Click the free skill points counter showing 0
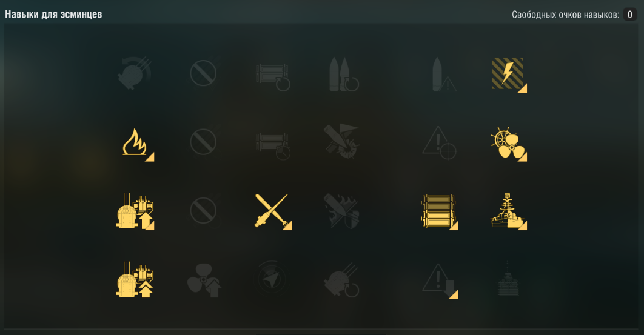This screenshot has height=335, width=644. click(x=629, y=15)
